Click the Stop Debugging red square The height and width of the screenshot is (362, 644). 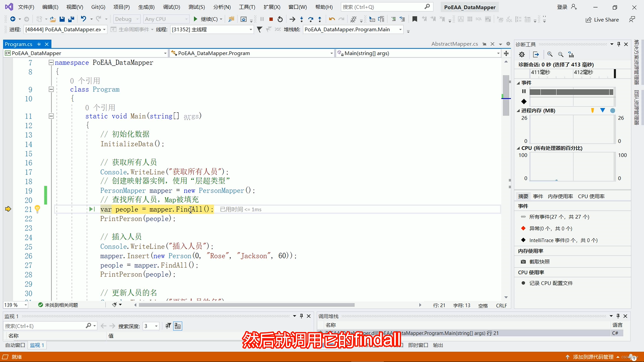[271, 19]
